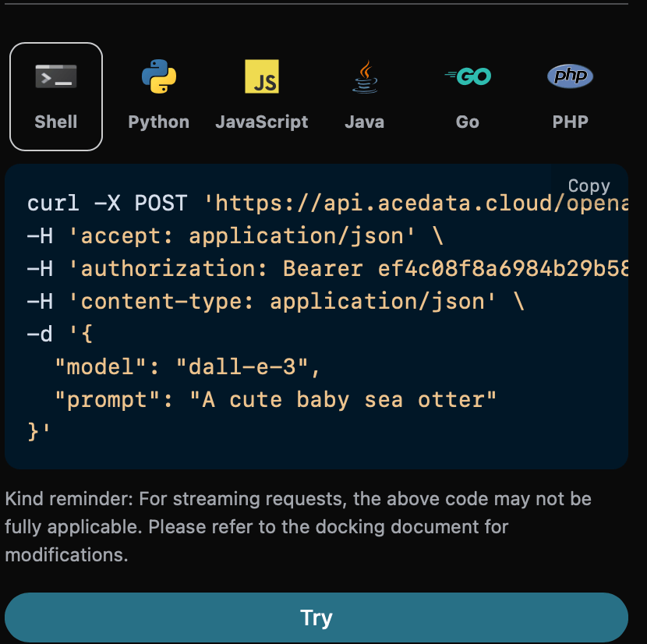This screenshot has width=647, height=644.
Task: Click the yellow JS logo icon
Action: tap(262, 77)
